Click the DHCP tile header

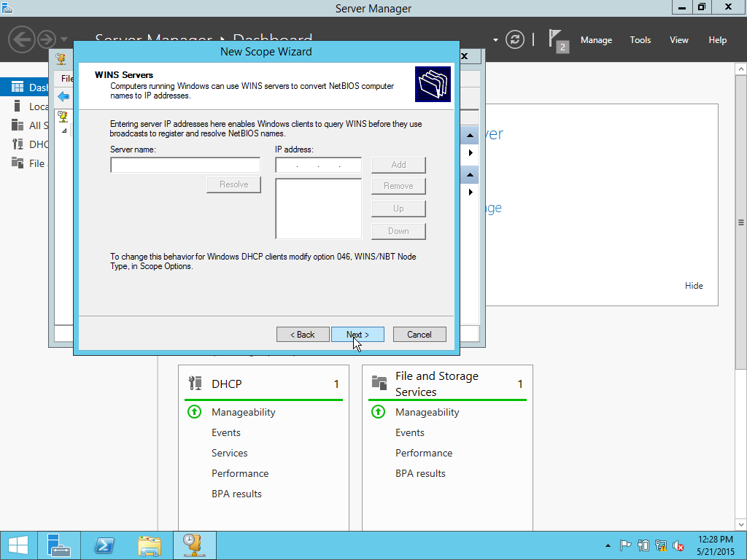tap(263, 384)
